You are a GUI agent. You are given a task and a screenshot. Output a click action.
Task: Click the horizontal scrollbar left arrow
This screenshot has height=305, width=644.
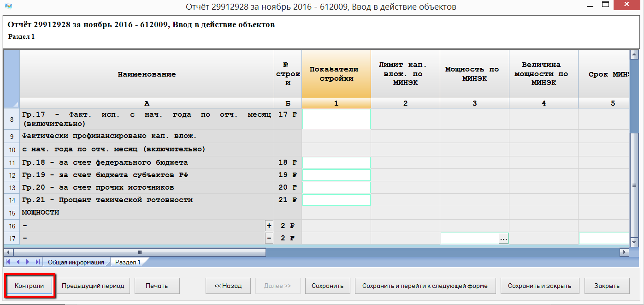pos(8,252)
